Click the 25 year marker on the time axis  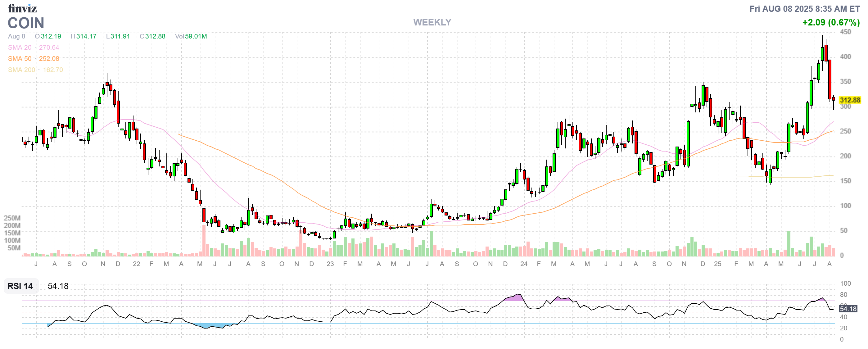click(718, 264)
